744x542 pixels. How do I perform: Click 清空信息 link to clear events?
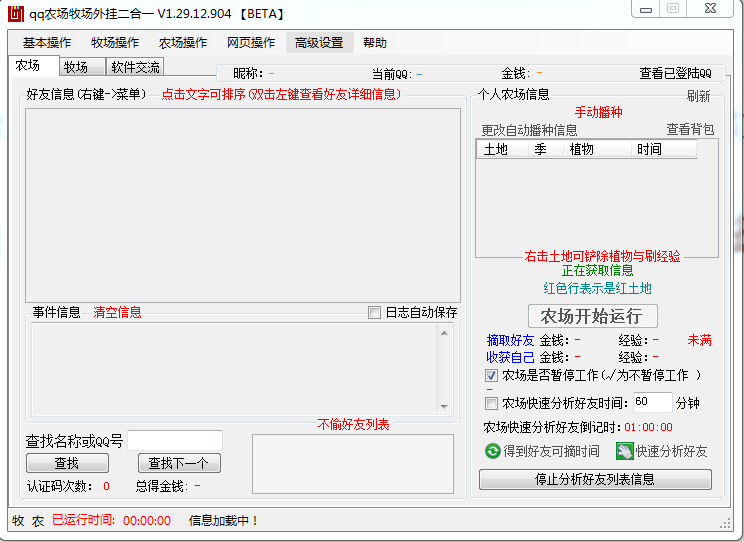tap(117, 313)
